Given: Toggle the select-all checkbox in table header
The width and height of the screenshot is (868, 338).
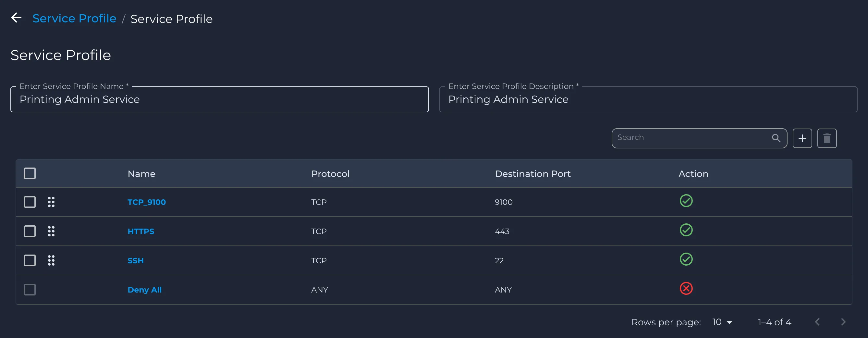Looking at the screenshot, I should coord(30,173).
